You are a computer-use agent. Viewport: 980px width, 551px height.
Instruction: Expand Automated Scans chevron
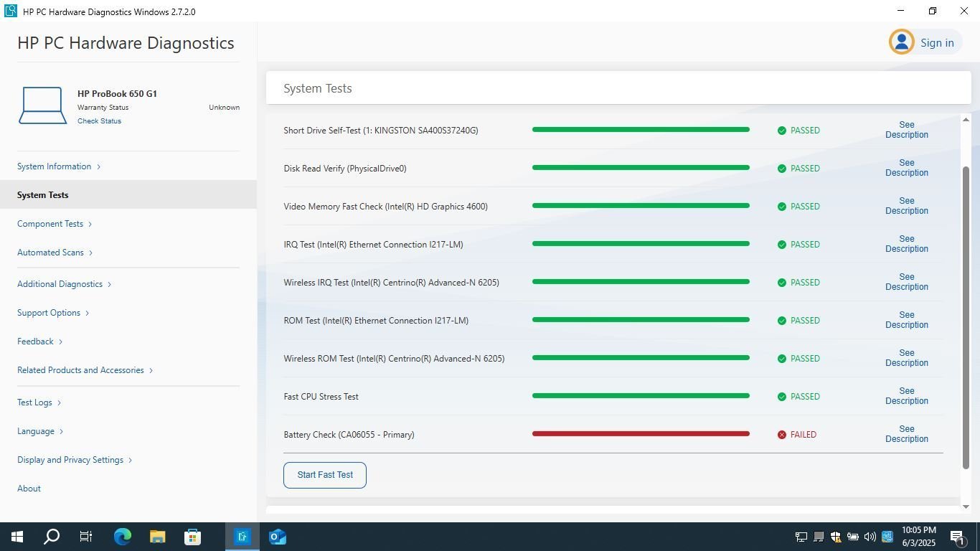coord(90,253)
